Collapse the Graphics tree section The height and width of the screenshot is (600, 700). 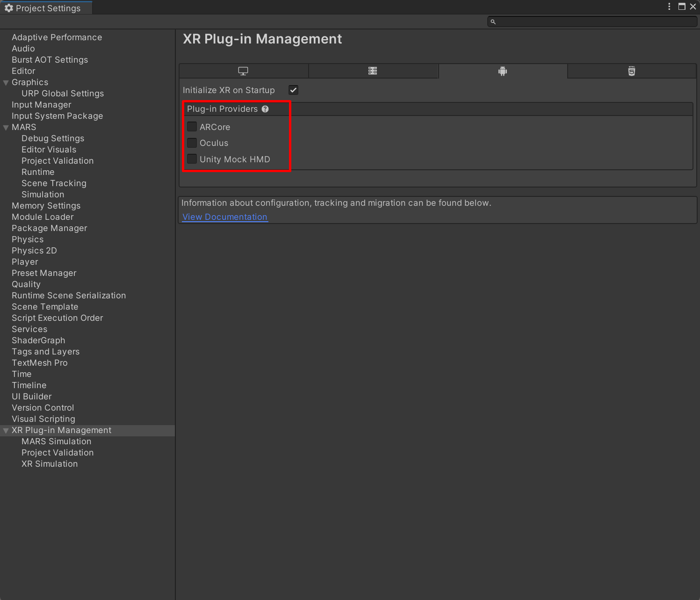(x=6, y=83)
